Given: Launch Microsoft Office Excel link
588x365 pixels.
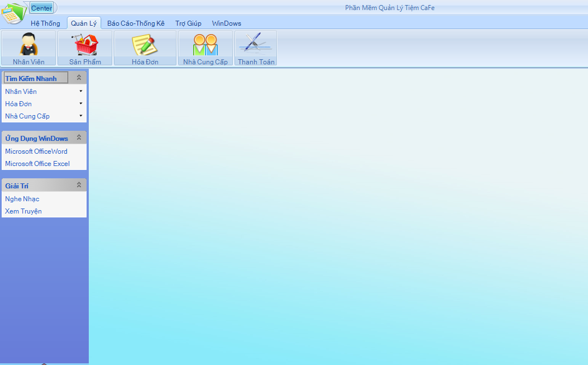Looking at the screenshot, I should point(37,164).
